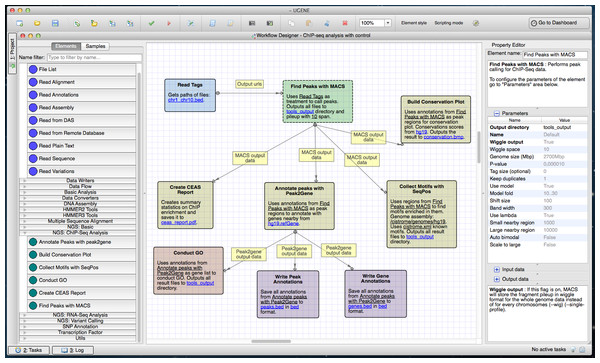Click the Output directory value tools_output
This screenshot has height=363, width=600.
[x=557, y=127]
